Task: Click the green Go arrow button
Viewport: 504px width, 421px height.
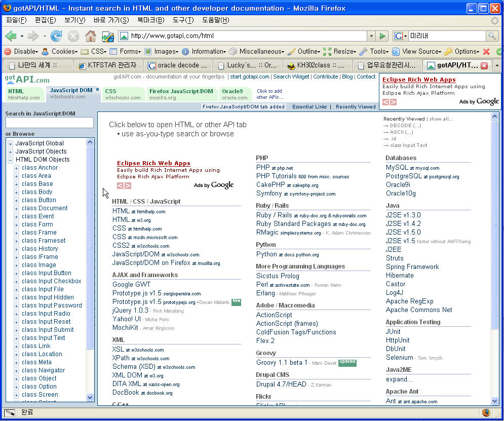Action: [x=382, y=36]
